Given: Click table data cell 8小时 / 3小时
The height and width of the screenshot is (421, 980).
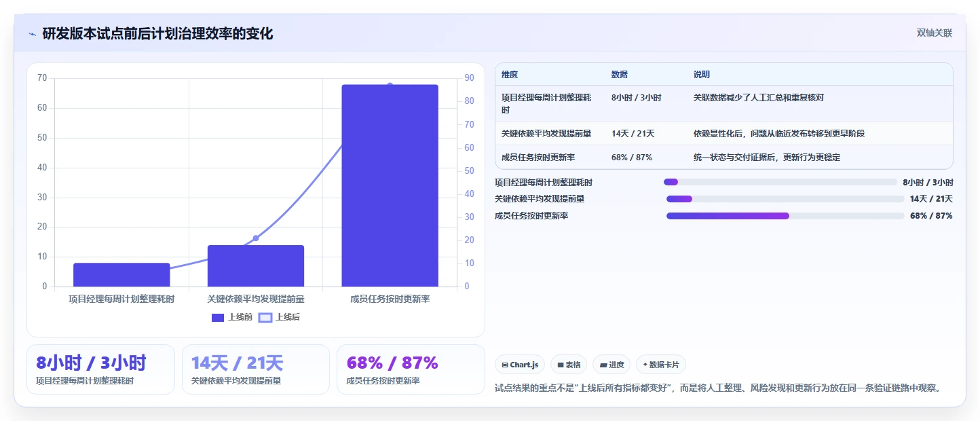Looking at the screenshot, I should coord(637,98).
